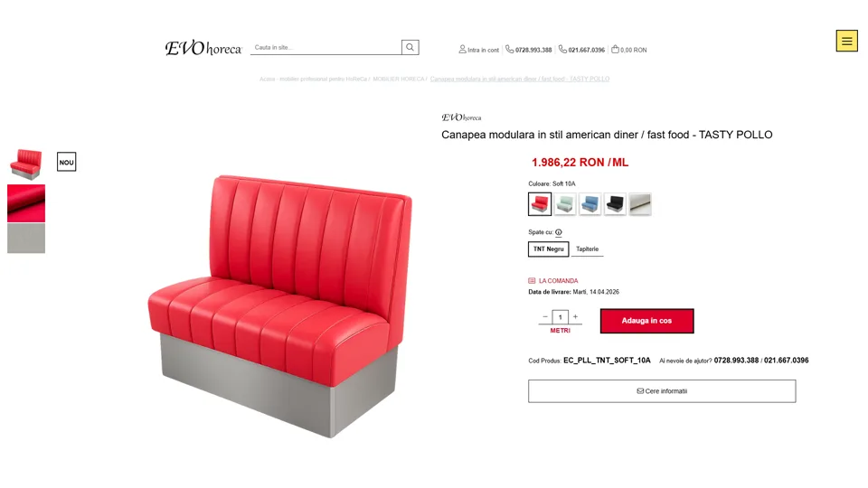This screenshot has width=868, height=488.
Task: Increase quantity with the plus button
Action: pyautogui.click(x=575, y=316)
